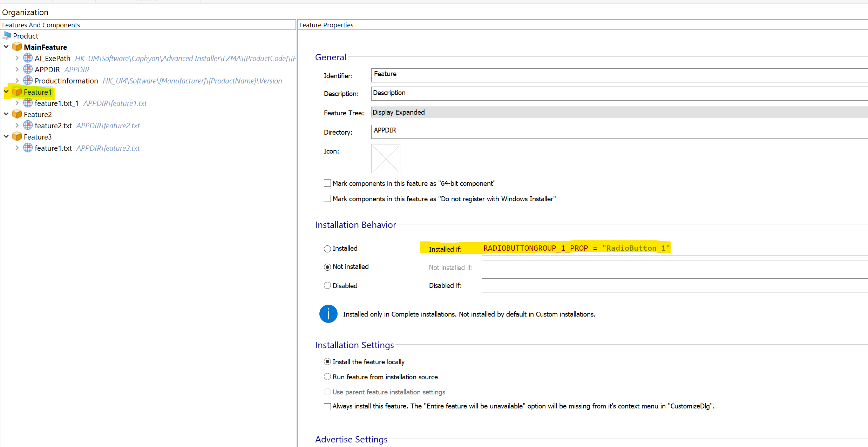The width and height of the screenshot is (868, 447).
Task: Click the APPDIR\feature1.txt path text
Action: (115, 103)
